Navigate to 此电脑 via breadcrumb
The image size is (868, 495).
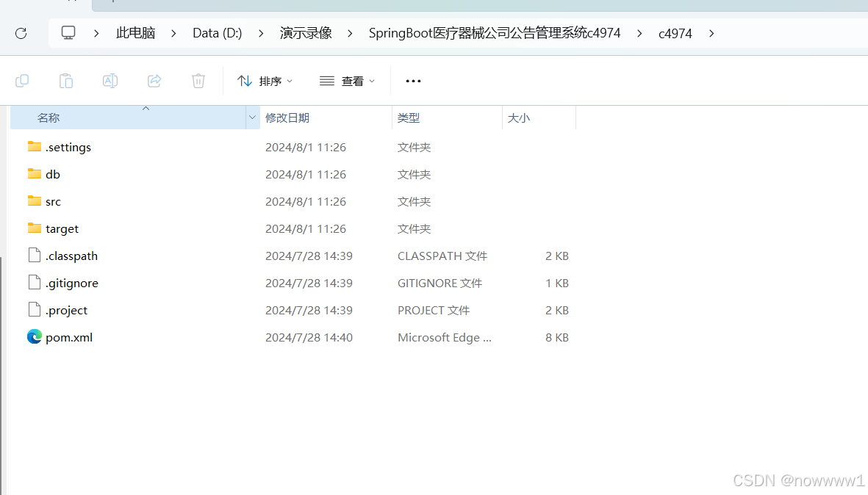(x=135, y=32)
